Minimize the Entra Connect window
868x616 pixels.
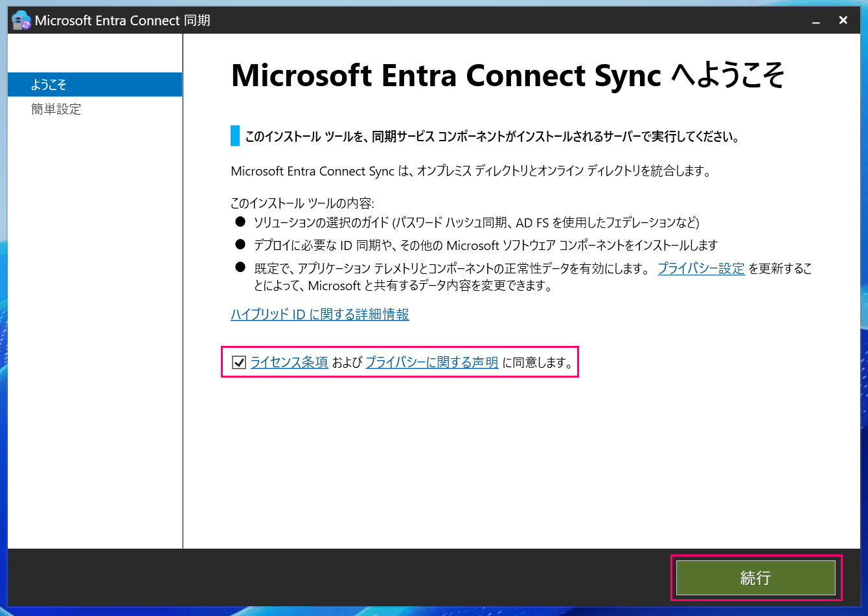[x=816, y=21]
